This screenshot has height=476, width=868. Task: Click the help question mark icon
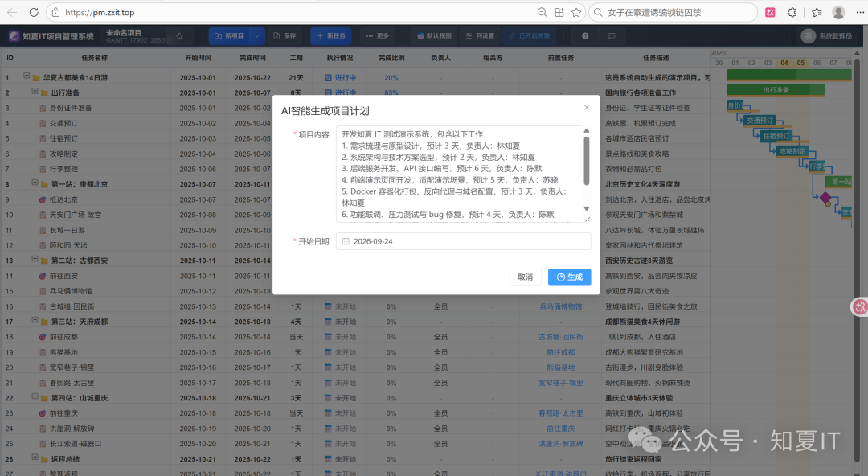pyautogui.click(x=585, y=36)
